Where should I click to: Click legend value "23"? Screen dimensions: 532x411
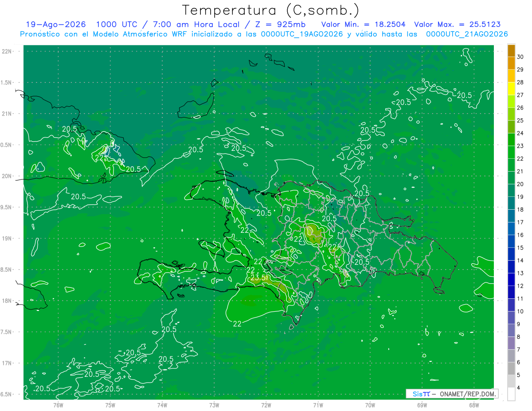coord(520,146)
